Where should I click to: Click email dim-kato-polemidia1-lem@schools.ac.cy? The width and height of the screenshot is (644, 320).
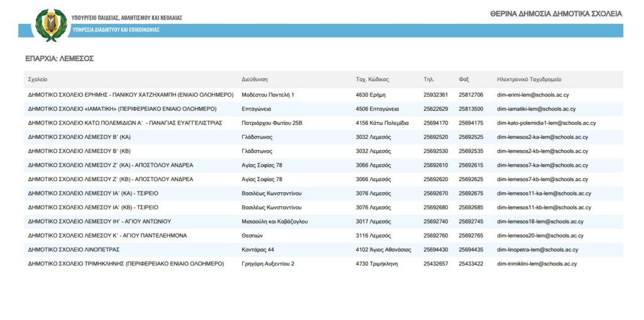point(546,123)
